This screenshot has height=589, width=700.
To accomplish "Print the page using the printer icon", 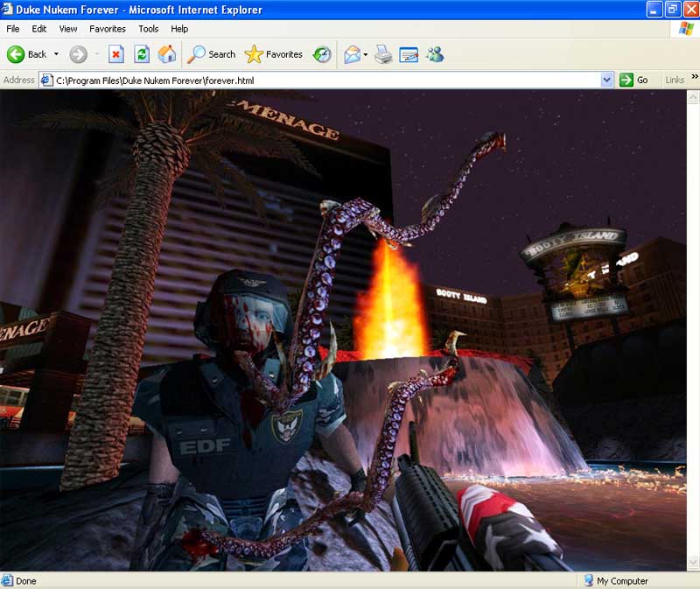I will (x=383, y=54).
